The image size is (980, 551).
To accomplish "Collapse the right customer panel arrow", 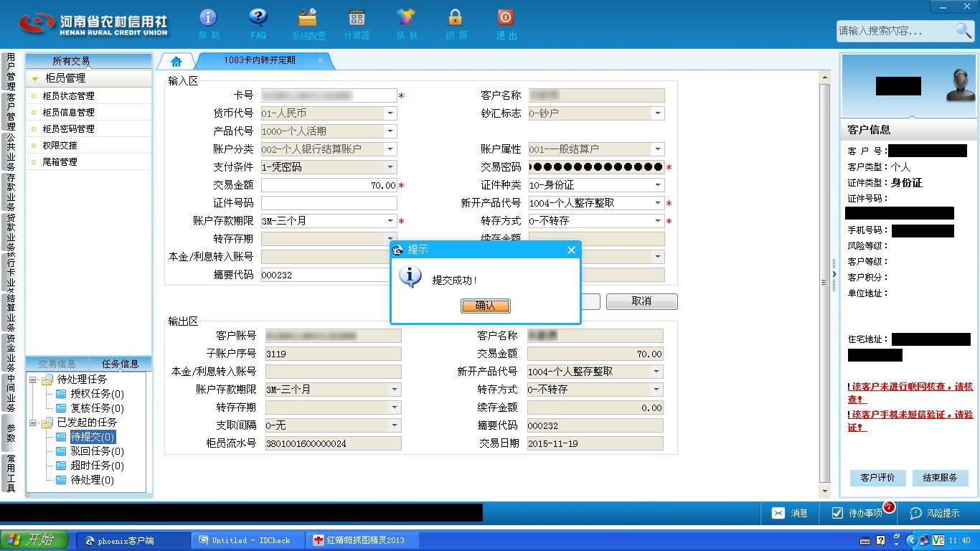I will click(834, 275).
